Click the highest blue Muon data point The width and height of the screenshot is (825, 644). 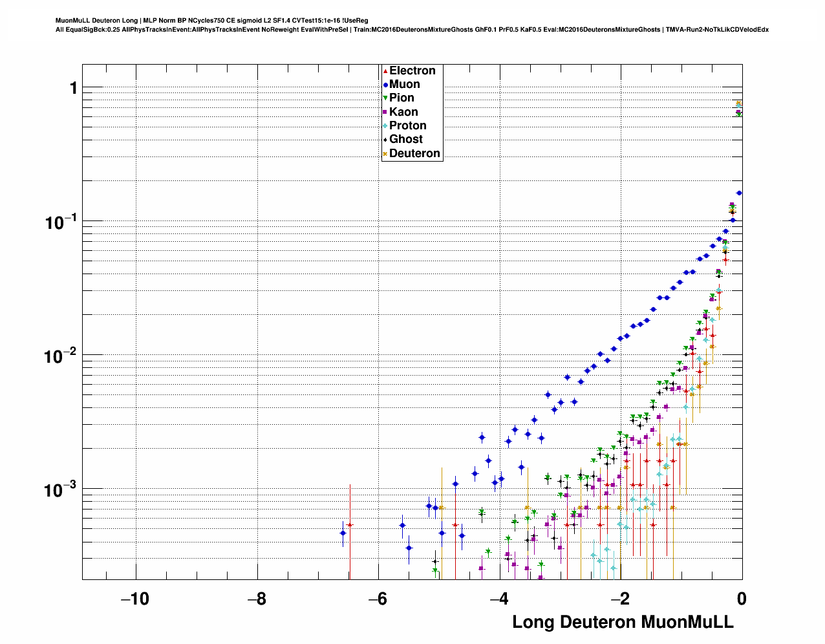[739, 193]
